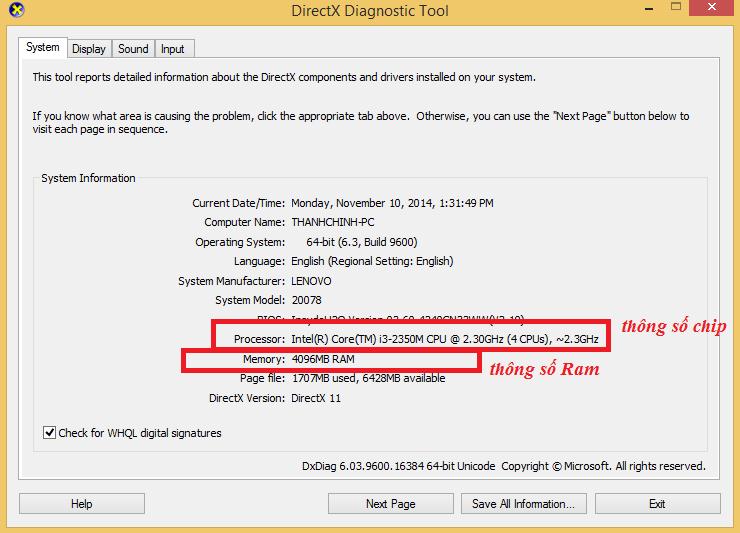Open the Sound tab
740x533 pixels.
(133, 49)
